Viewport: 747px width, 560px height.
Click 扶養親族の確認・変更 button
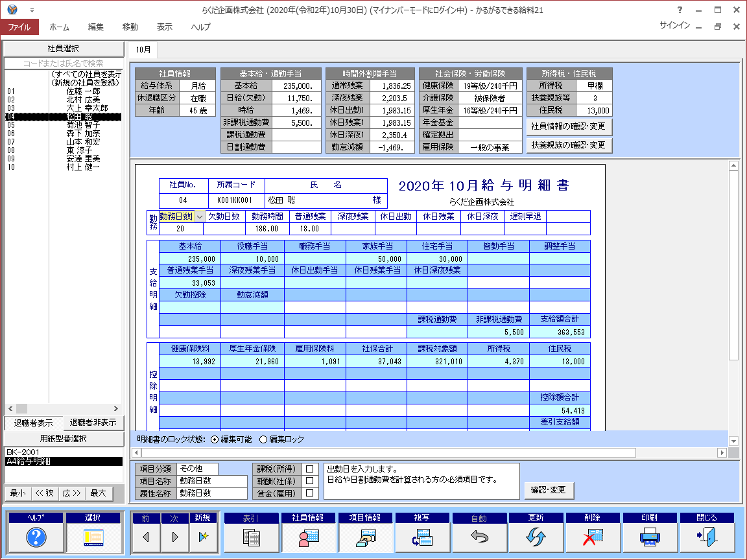[569, 145]
